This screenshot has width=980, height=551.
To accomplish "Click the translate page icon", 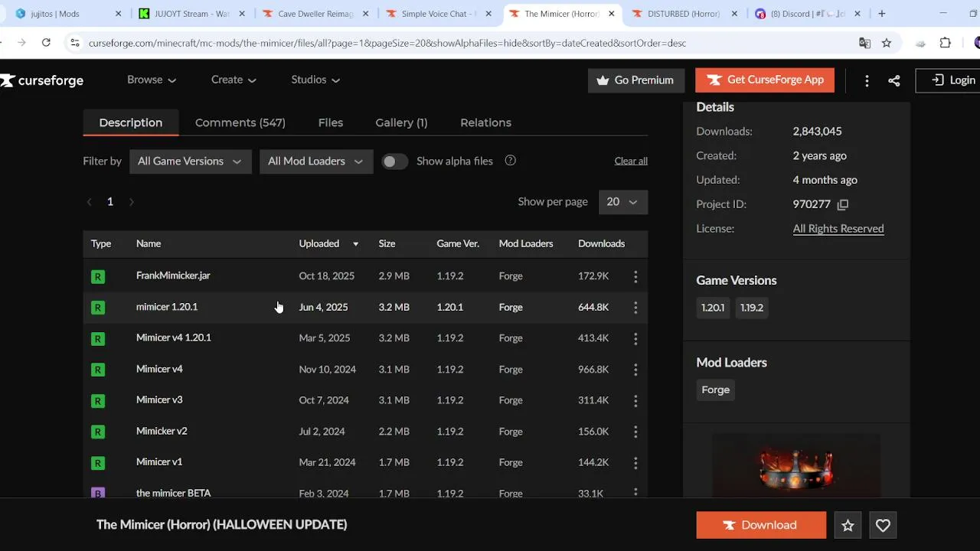I will [864, 43].
